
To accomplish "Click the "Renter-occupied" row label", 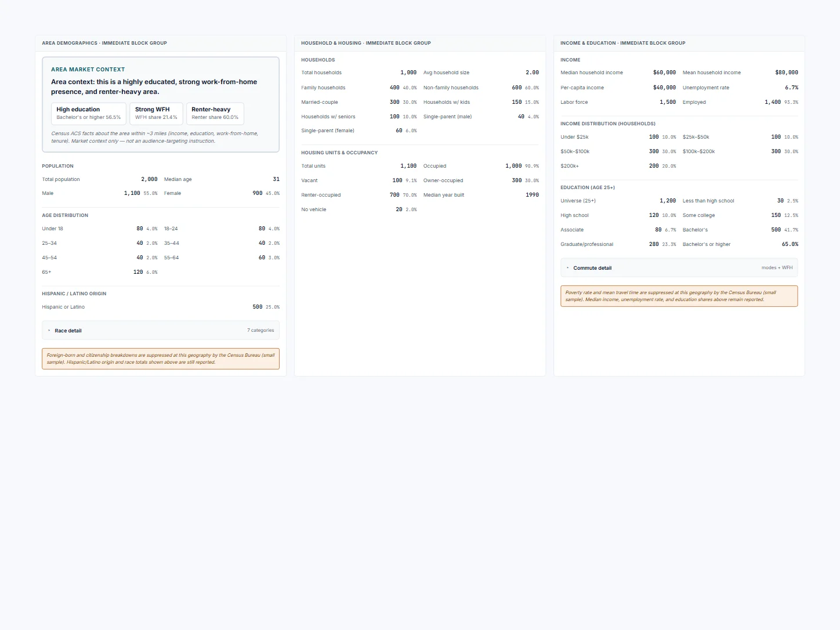I will pyautogui.click(x=321, y=195).
